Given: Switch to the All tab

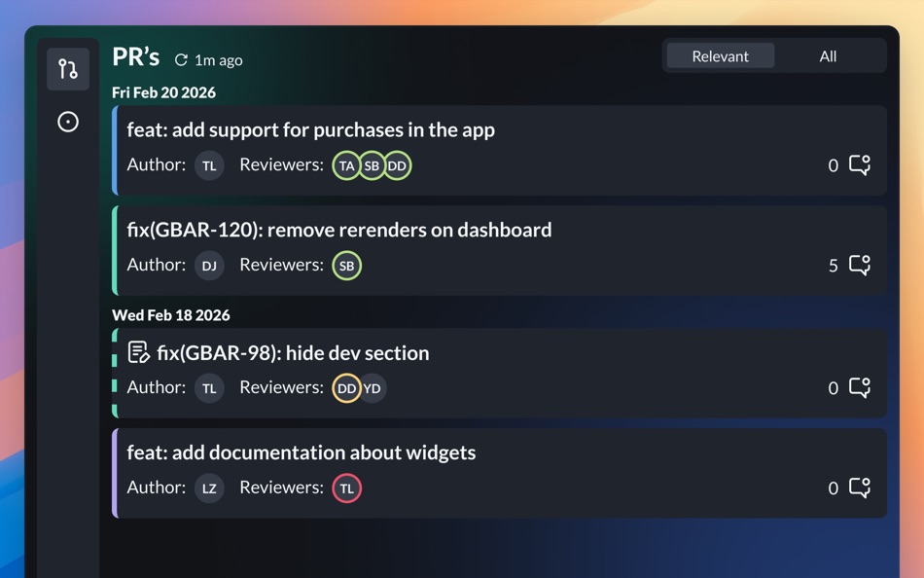Looking at the screenshot, I should tap(828, 55).
